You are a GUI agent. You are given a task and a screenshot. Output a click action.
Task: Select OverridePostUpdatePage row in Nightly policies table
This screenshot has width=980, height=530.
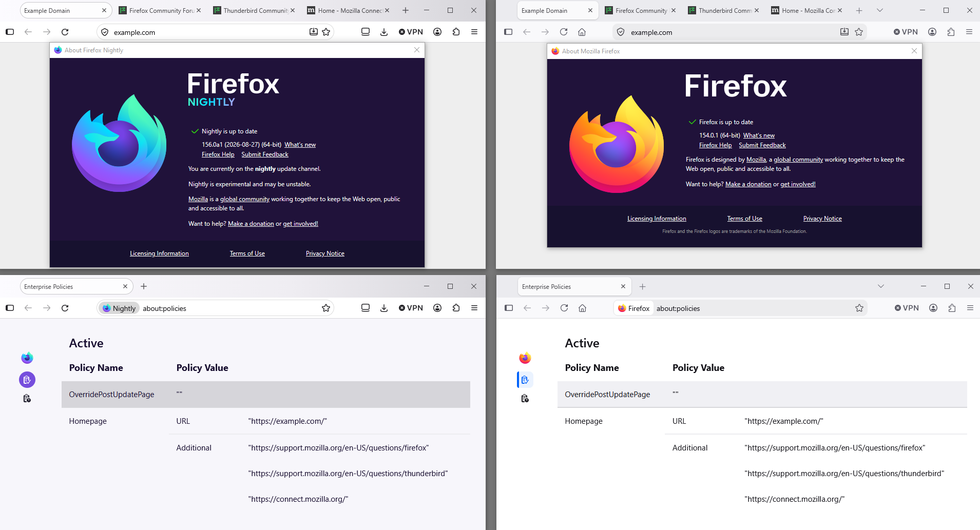266,395
